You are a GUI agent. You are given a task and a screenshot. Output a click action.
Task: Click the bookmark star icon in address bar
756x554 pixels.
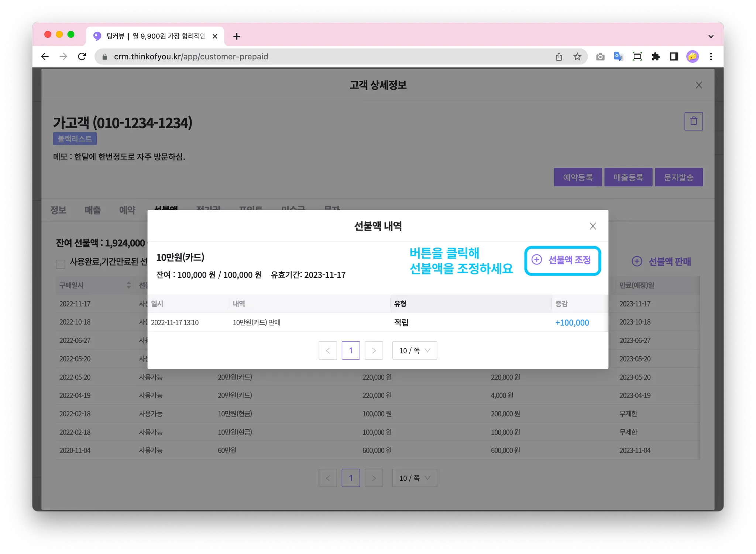pyautogui.click(x=577, y=56)
